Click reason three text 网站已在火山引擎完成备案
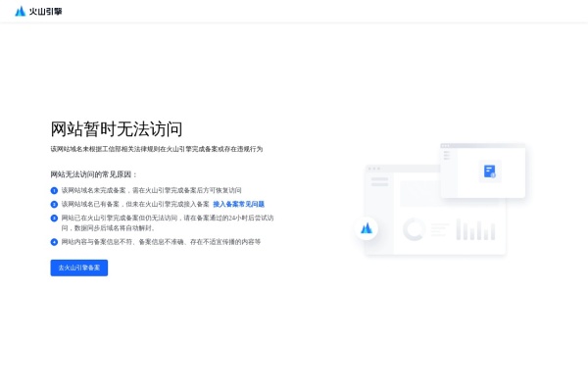Viewport: 588px width, 392px height. tap(168, 222)
